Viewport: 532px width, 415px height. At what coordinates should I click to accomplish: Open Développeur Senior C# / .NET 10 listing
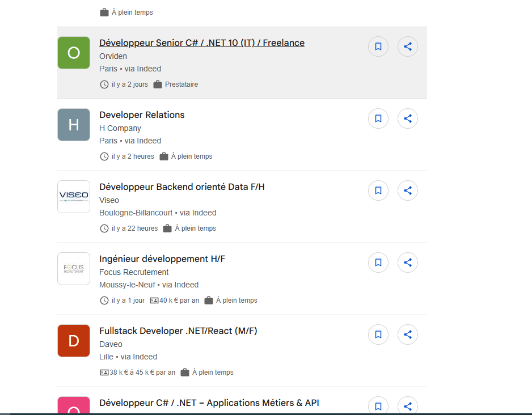[202, 43]
